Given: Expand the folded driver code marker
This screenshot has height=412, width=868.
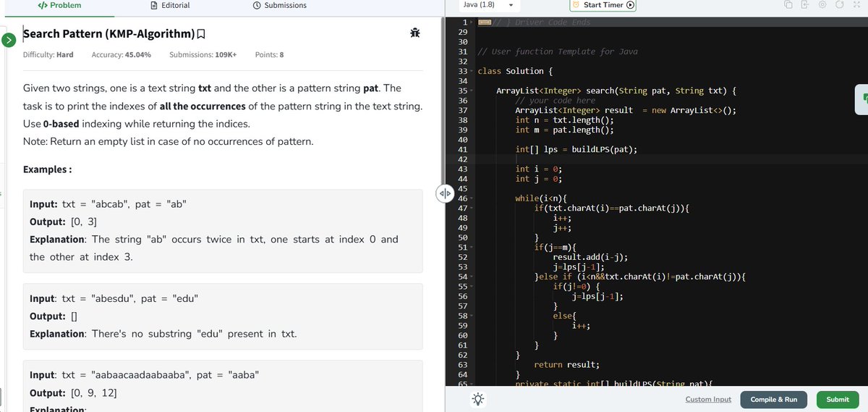Looking at the screenshot, I should coord(485,22).
